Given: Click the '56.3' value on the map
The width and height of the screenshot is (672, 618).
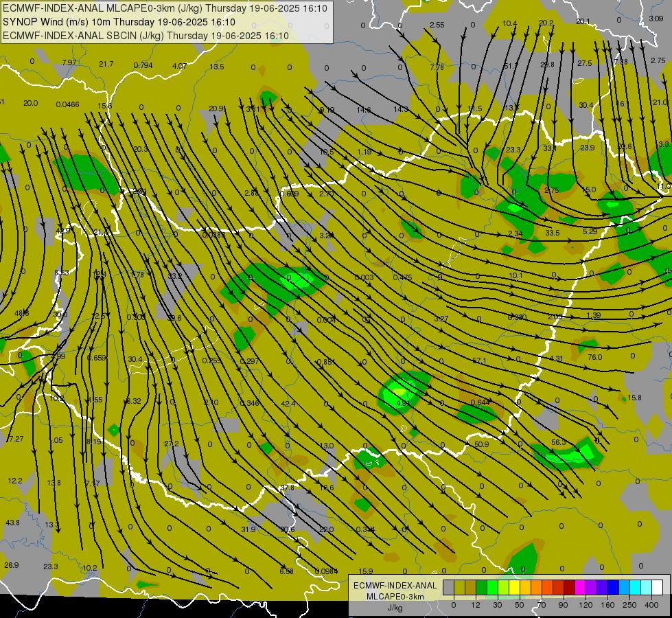Looking at the screenshot, I should click(559, 442).
